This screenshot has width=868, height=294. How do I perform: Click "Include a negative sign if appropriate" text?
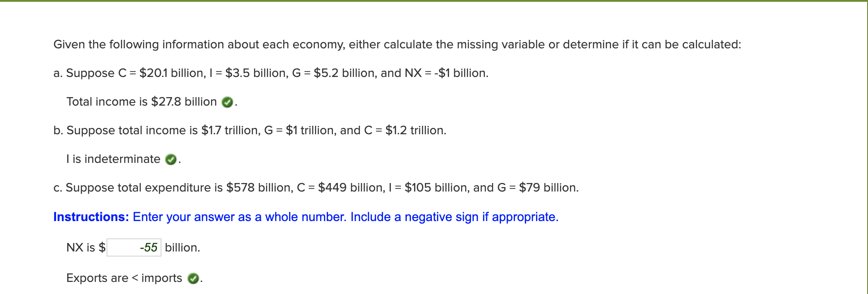coord(454,217)
